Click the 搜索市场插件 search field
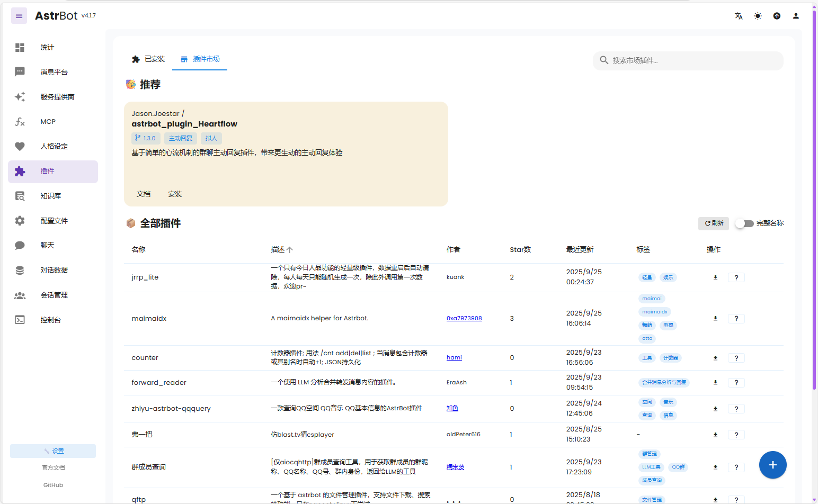The height and width of the screenshot is (504, 818). coord(688,60)
